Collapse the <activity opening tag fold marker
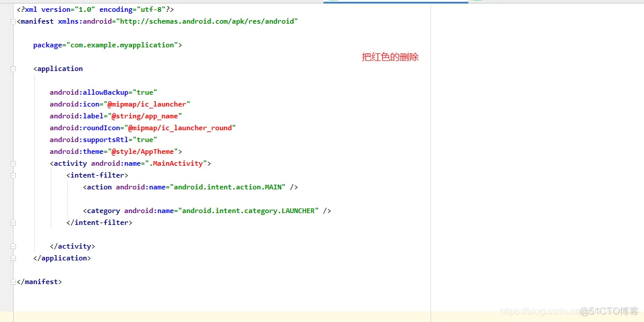Viewport: 644px width, 322px height. 13,163
